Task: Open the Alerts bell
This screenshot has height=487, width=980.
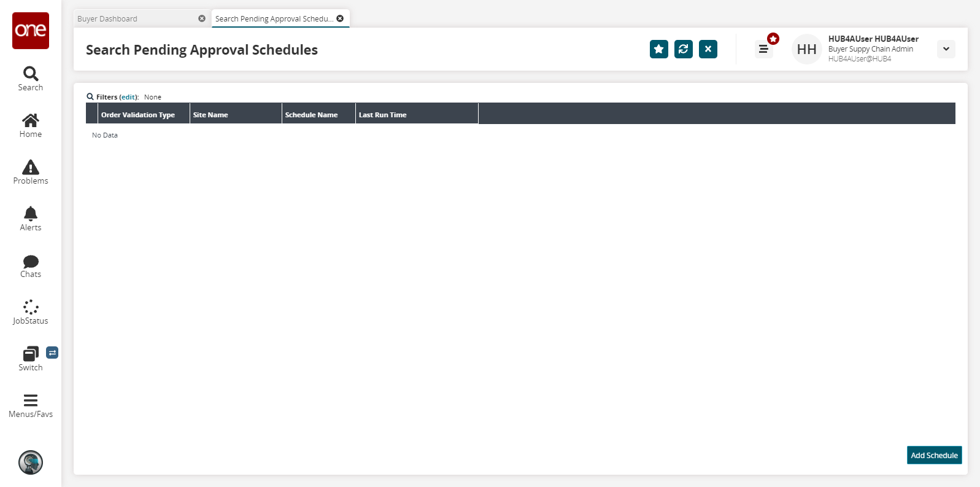Action: pyautogui.click(x=31, y=219)
